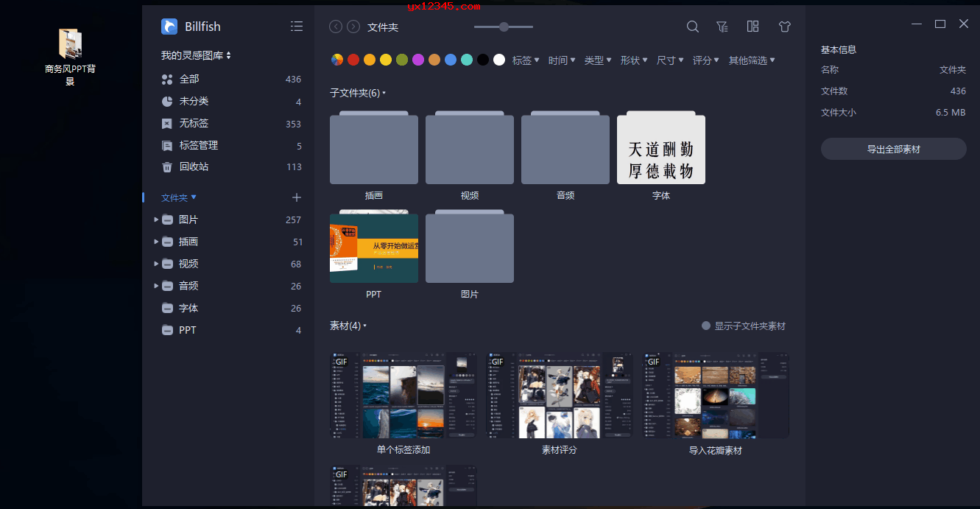Viewport: 980px width, 509px height.
Task: Open the 插画 subfolder thumbnail
Action: coord(374,147)
